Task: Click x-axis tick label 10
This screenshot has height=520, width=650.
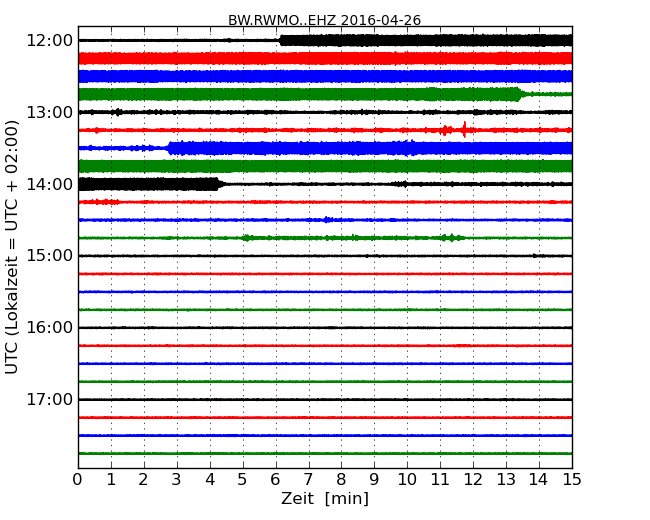Action: (x=407, y=480)
